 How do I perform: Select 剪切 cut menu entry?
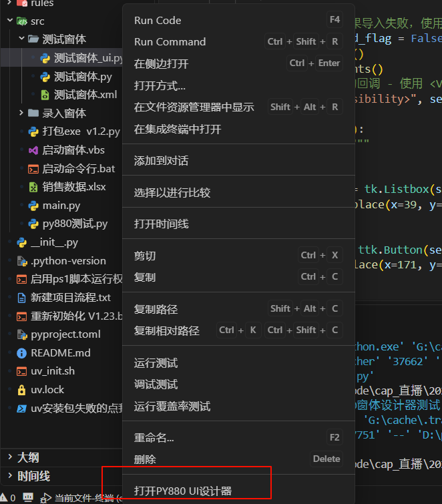238,256
